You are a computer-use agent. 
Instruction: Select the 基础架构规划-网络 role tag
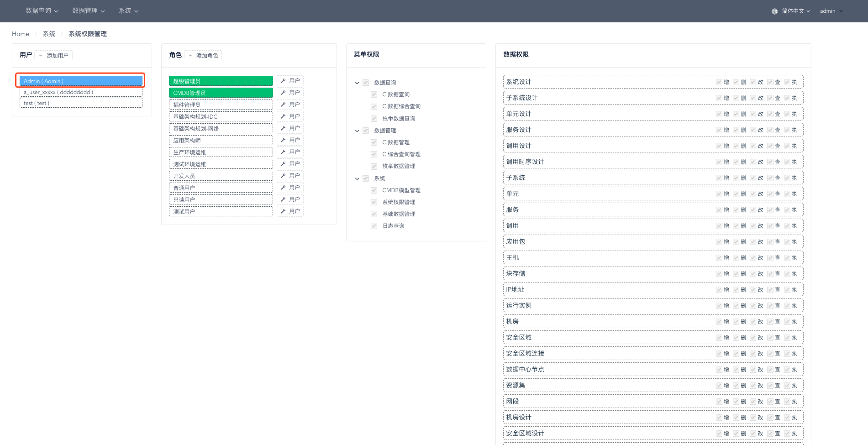point(221,128)
